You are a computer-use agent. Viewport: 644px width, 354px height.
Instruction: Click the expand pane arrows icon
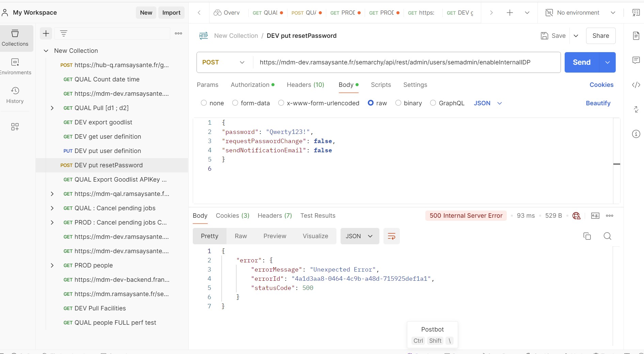point(636,109)
